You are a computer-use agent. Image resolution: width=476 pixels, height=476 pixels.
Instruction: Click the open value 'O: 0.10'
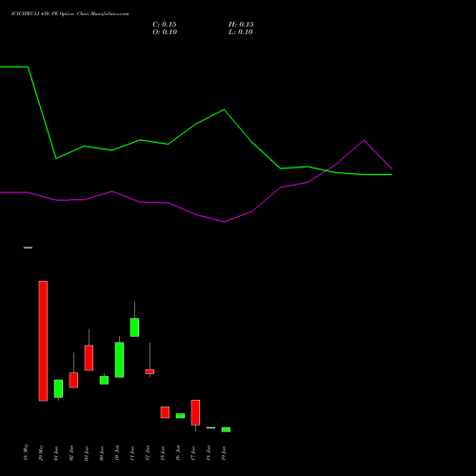165,32
